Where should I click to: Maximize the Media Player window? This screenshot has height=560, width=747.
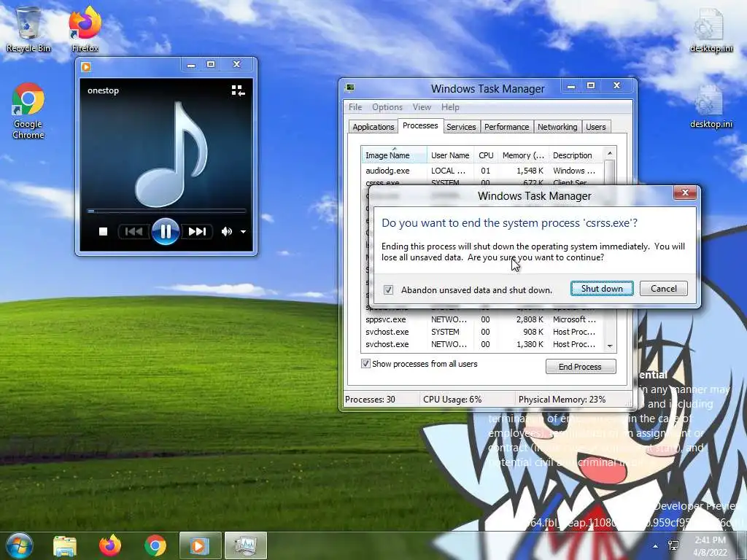211,64
